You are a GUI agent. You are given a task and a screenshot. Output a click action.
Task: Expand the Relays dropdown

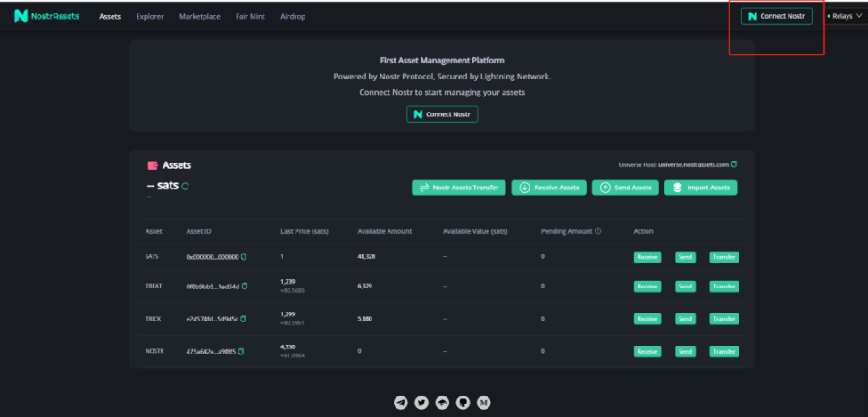[845, 16]
